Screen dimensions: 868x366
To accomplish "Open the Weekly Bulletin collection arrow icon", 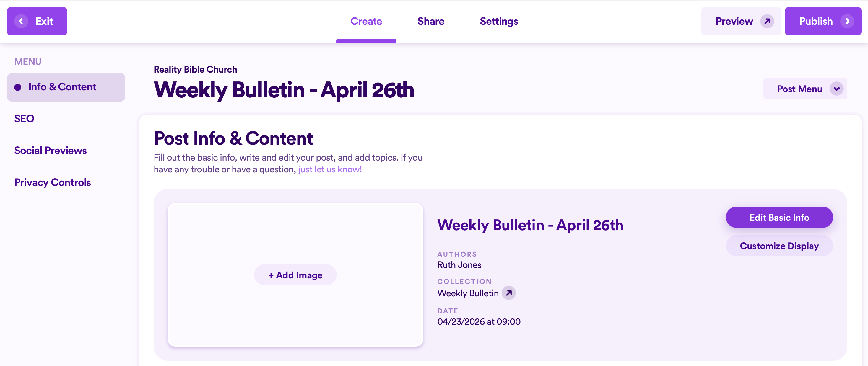I will click(x=508, y=293).
